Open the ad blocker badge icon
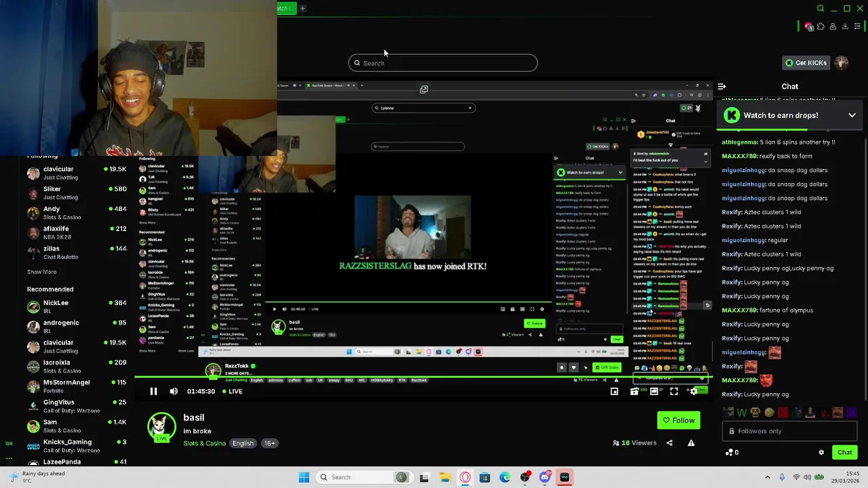Image resolution: width=868 pixels, height=488 pixels. 808,26
